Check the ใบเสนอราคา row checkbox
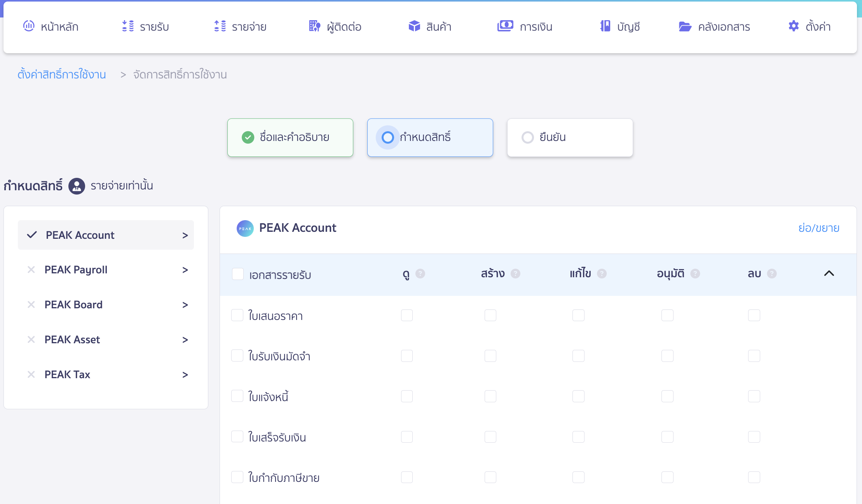 [237, 315]
